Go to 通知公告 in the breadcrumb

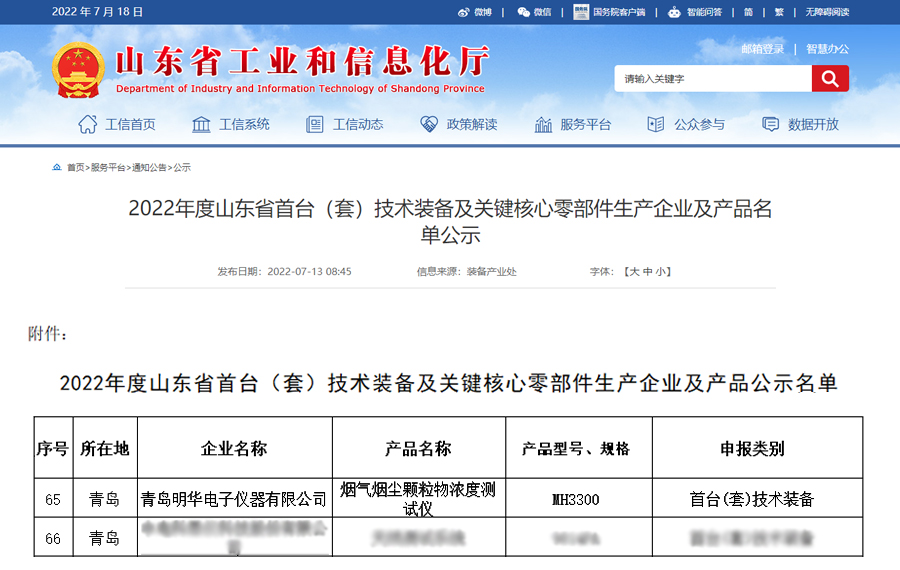point(149,167)
